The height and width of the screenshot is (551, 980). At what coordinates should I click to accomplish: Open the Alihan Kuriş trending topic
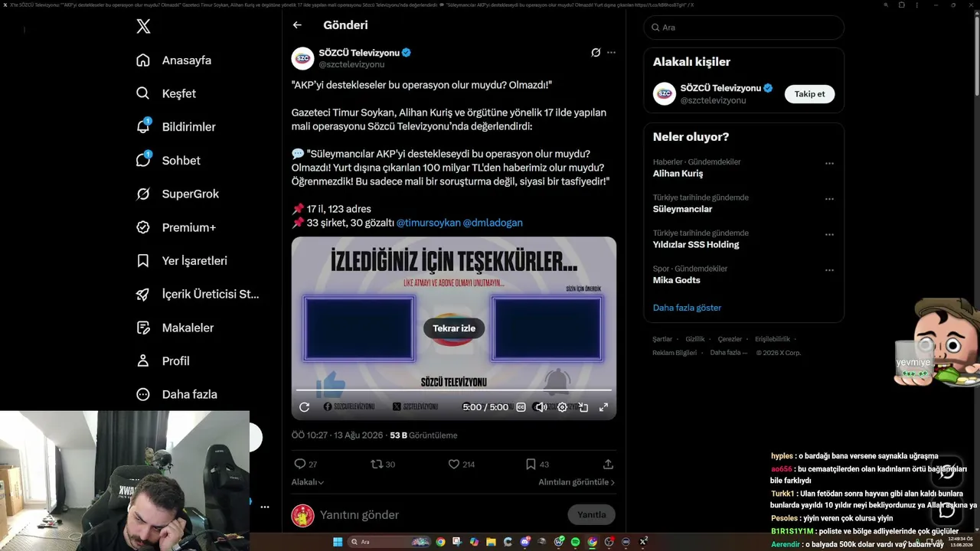click(x=678, y=174)
